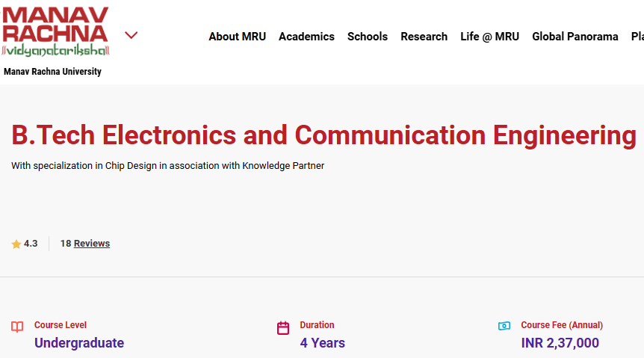Click the 4 Years duration value
This screenshot has height=358, width=644.
click(x=322, y=343)
